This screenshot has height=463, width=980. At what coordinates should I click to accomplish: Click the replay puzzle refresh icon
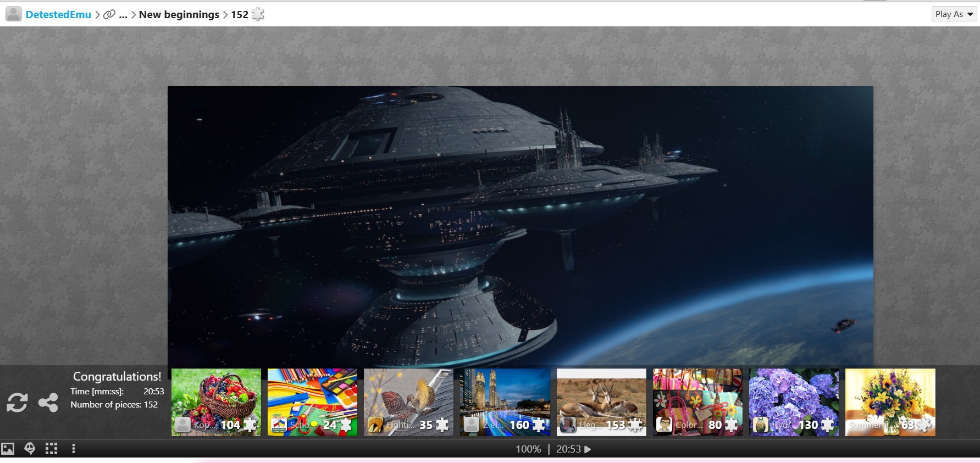[x=17, y=403]
